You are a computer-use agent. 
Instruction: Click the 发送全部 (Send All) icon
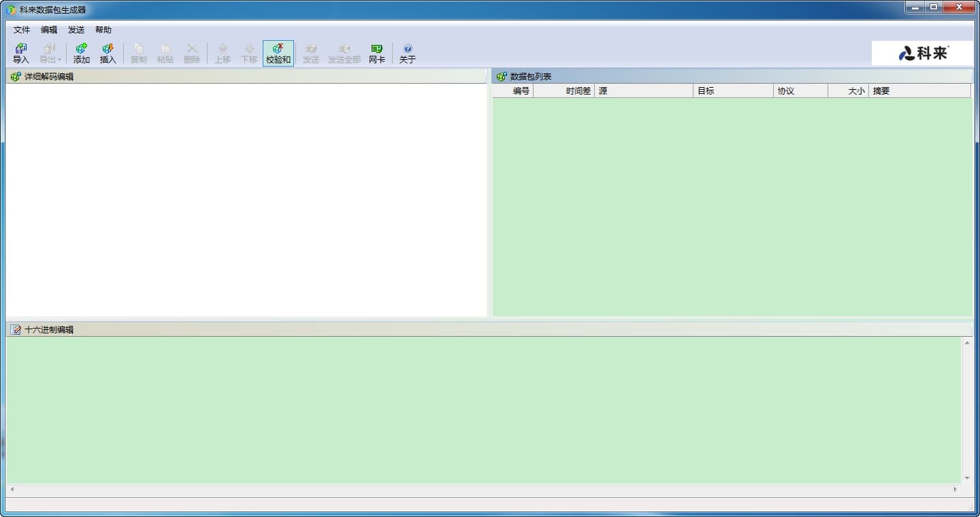[344, 53]
